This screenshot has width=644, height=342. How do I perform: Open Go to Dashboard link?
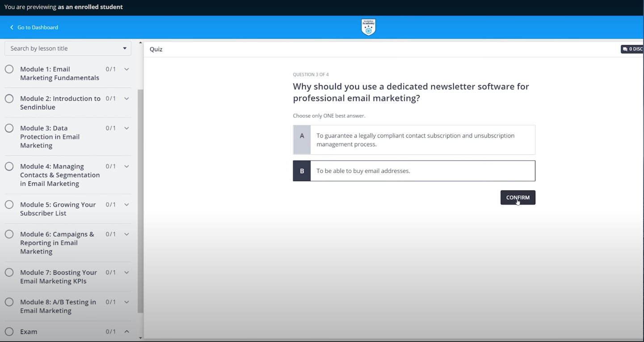click(38, 27)
